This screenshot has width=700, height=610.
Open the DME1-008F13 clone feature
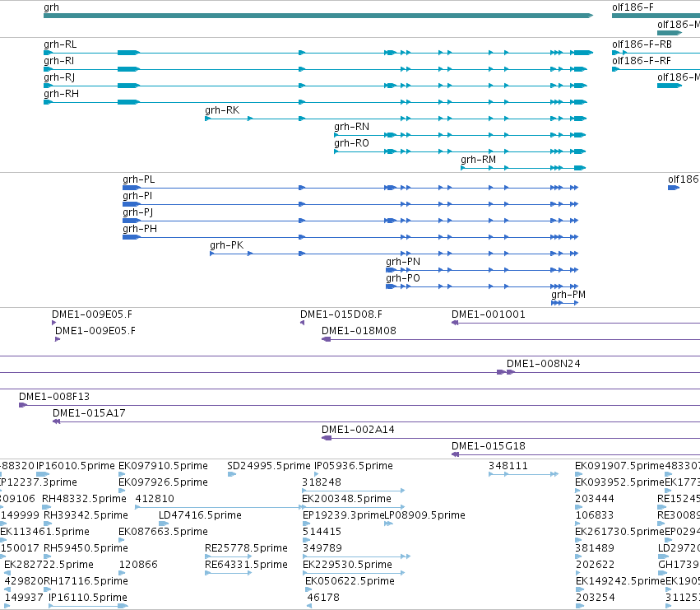(x=54, y=397)
